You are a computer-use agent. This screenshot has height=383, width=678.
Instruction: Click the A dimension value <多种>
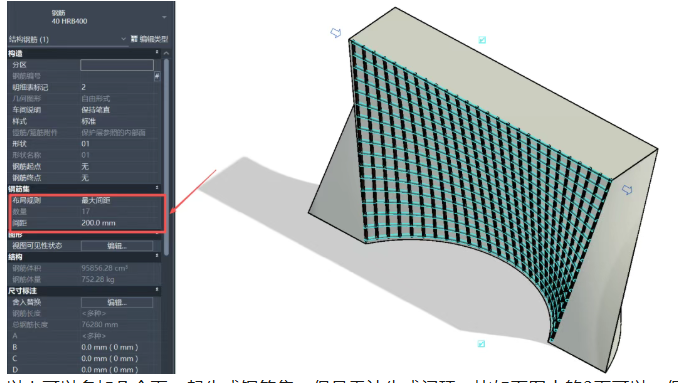click(x=93, y=336)
